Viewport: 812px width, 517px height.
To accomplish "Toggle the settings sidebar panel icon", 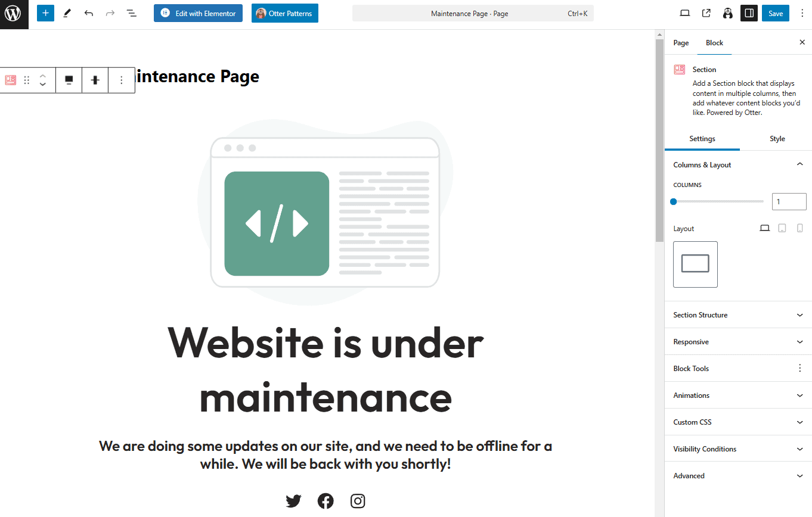I will pyautogui.click(x=749, y=13).
